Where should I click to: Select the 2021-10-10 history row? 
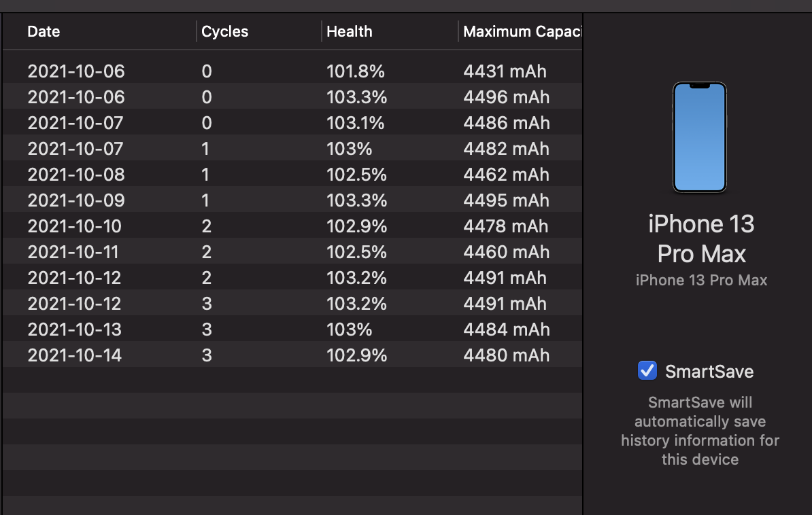75,226
